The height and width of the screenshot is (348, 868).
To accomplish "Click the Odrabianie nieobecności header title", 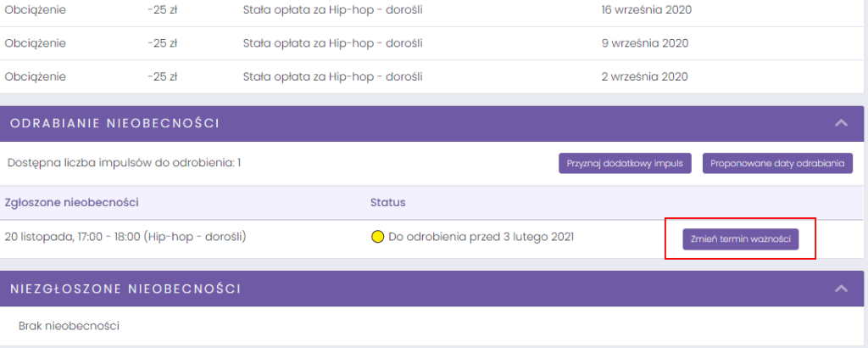I will click(x=114, y=124).
